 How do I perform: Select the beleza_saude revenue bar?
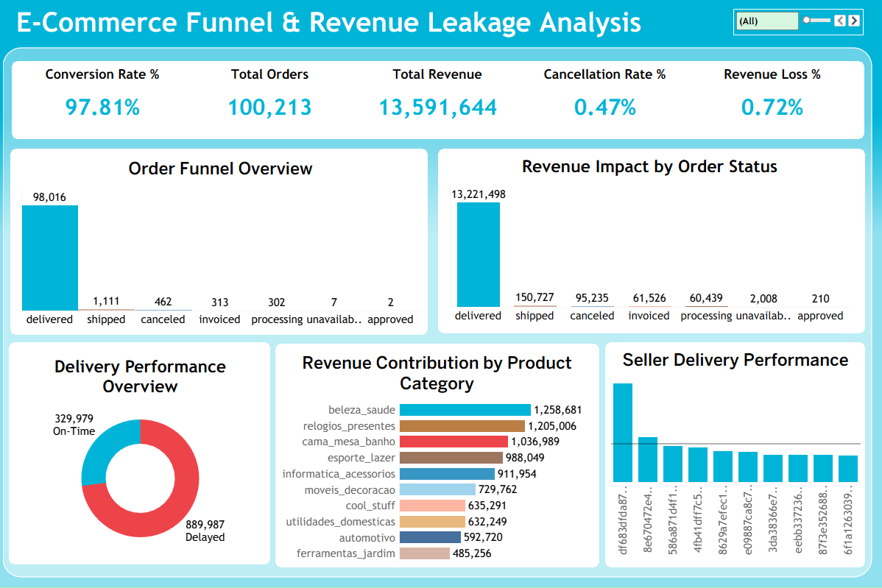[465, 410]
